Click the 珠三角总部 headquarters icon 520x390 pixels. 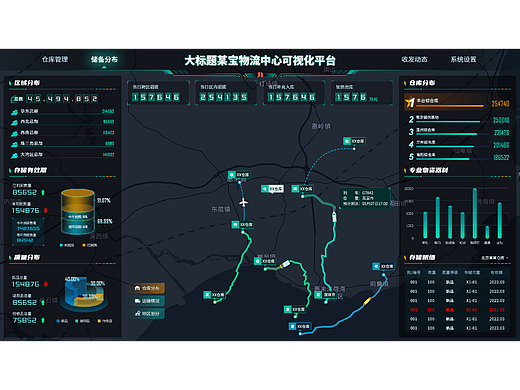[x=14, y=144]
